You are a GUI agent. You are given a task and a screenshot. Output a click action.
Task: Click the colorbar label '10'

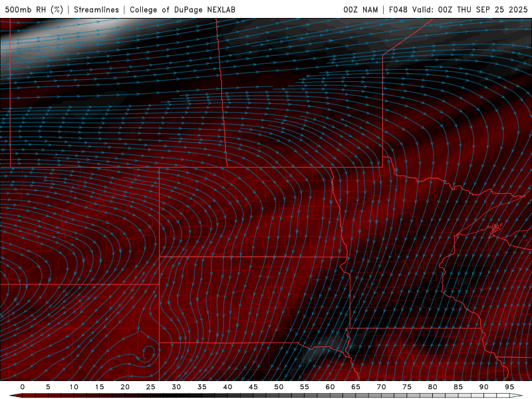74,387
